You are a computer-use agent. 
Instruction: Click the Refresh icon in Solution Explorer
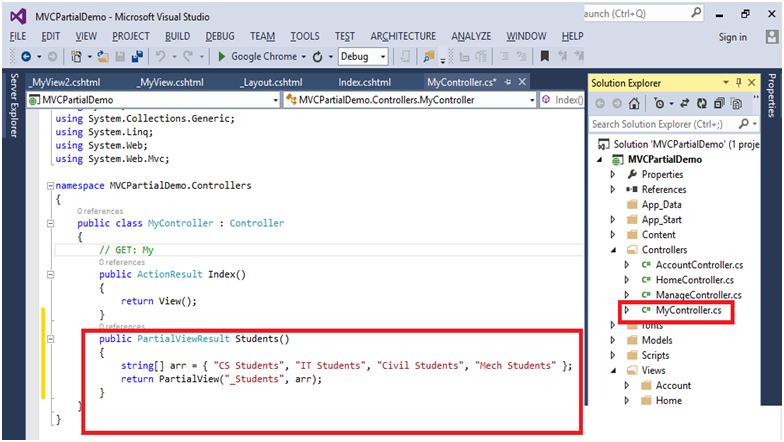(702, 104)
